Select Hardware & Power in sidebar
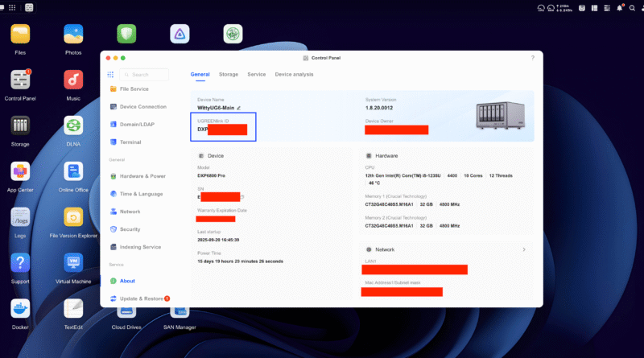The width and height of the screenshot is (644, 358). (x=142, y=175)
